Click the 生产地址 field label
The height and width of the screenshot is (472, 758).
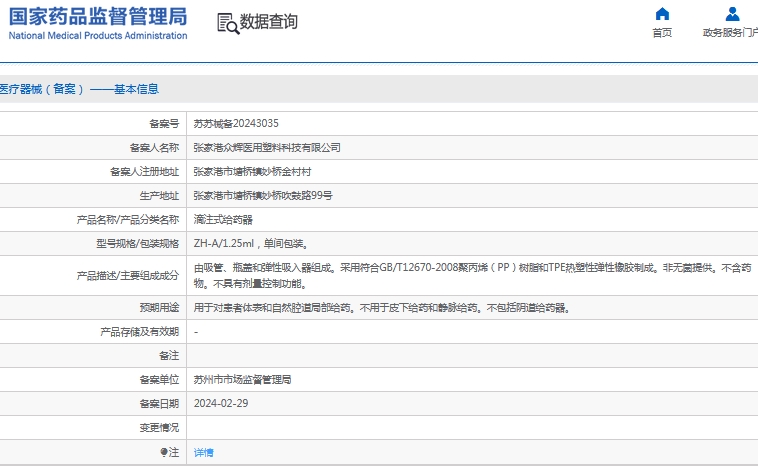pos(160,195)
